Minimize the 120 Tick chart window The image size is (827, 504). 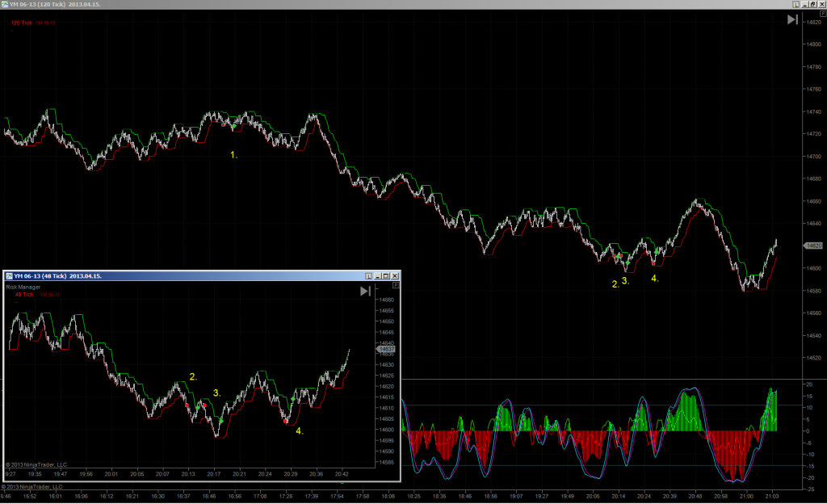[805, 4]
